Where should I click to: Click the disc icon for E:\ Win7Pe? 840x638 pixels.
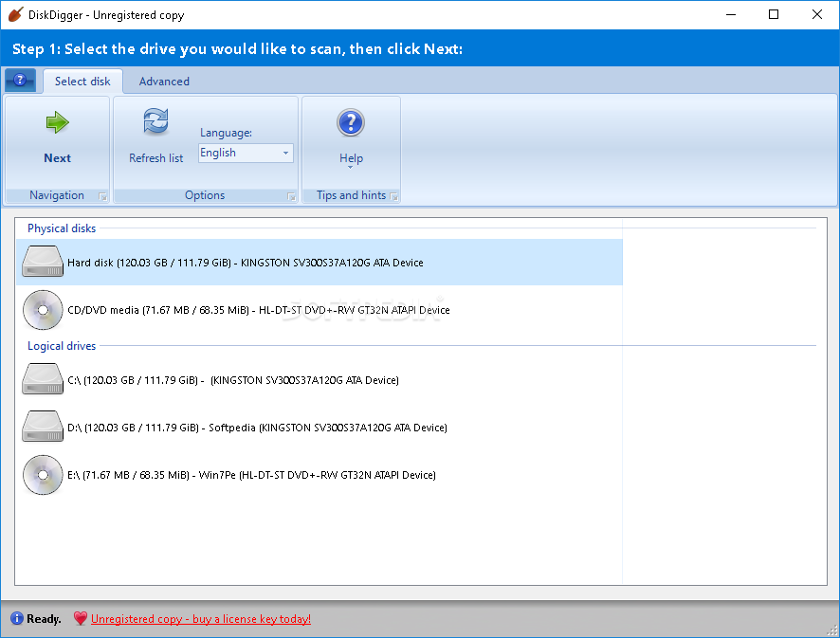pyautogui.click(x=43, y=475)
